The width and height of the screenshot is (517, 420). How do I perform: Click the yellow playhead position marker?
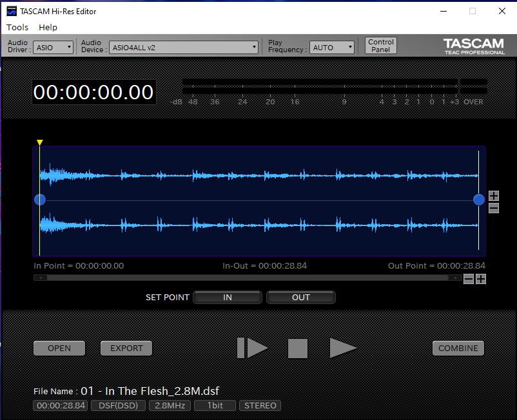40,143
